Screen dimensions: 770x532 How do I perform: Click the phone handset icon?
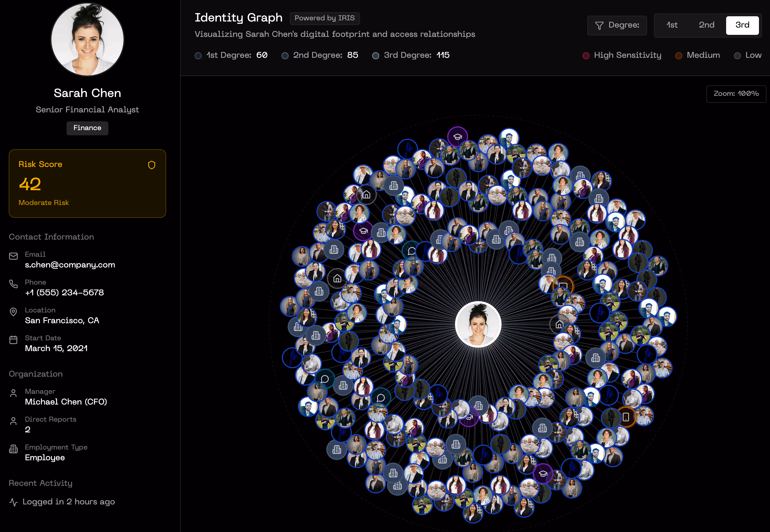[x=13, y=284]
